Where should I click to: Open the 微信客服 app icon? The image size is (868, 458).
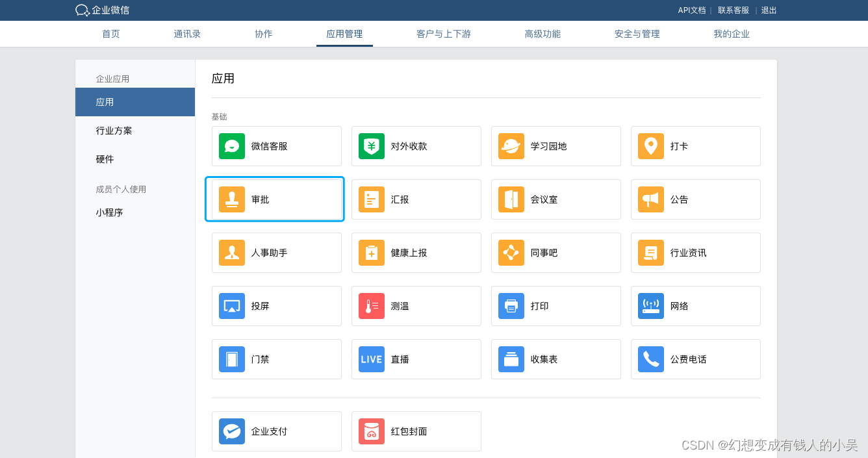232,146
